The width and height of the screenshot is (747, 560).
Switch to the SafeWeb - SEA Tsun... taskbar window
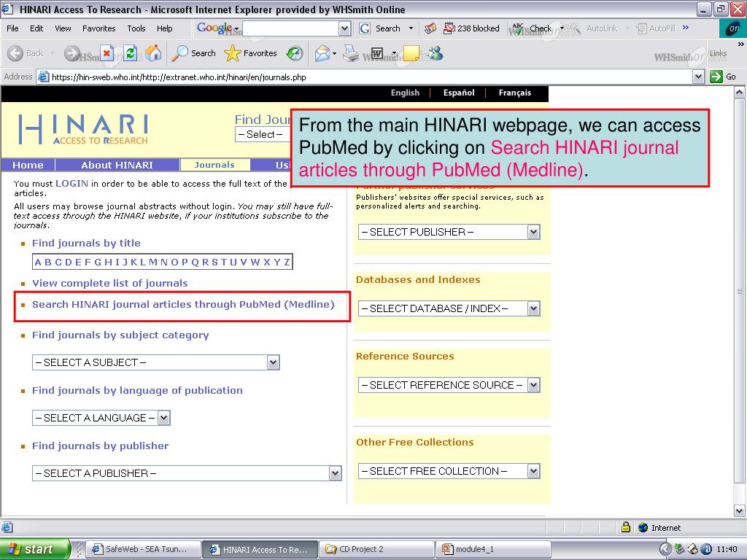pyautogui.click(x=144, y=549)
